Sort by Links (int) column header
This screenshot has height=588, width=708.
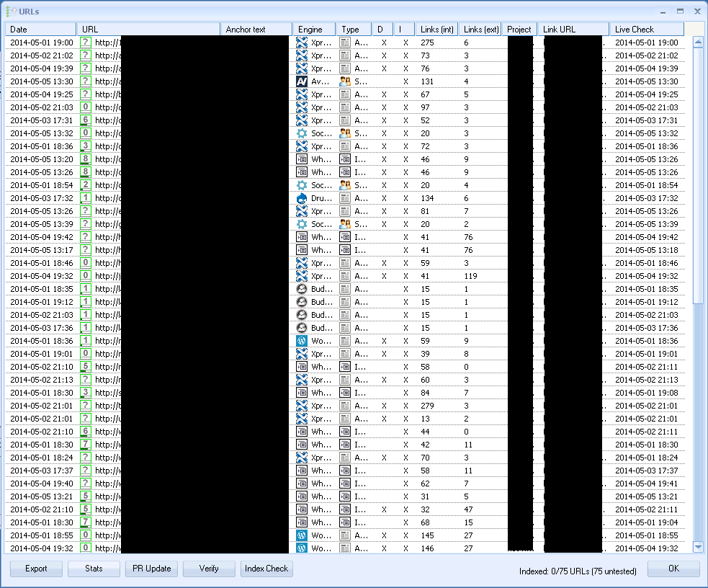[436, 30]
